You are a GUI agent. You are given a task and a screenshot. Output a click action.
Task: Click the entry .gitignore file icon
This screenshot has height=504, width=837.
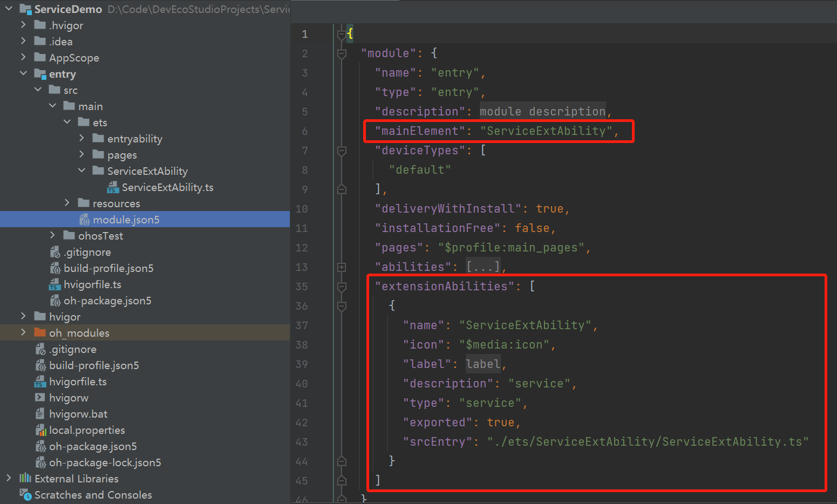(55, 252)
